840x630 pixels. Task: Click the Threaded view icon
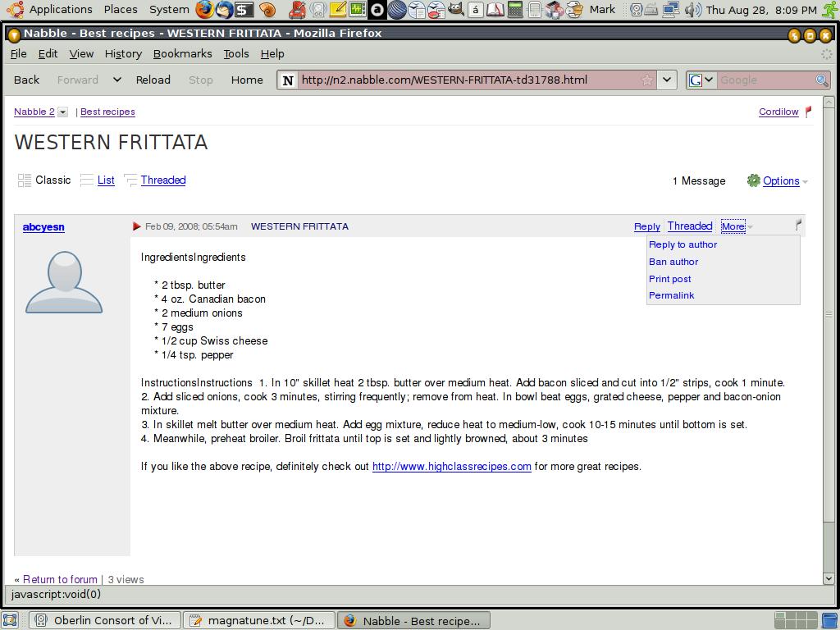pos(130,180)
